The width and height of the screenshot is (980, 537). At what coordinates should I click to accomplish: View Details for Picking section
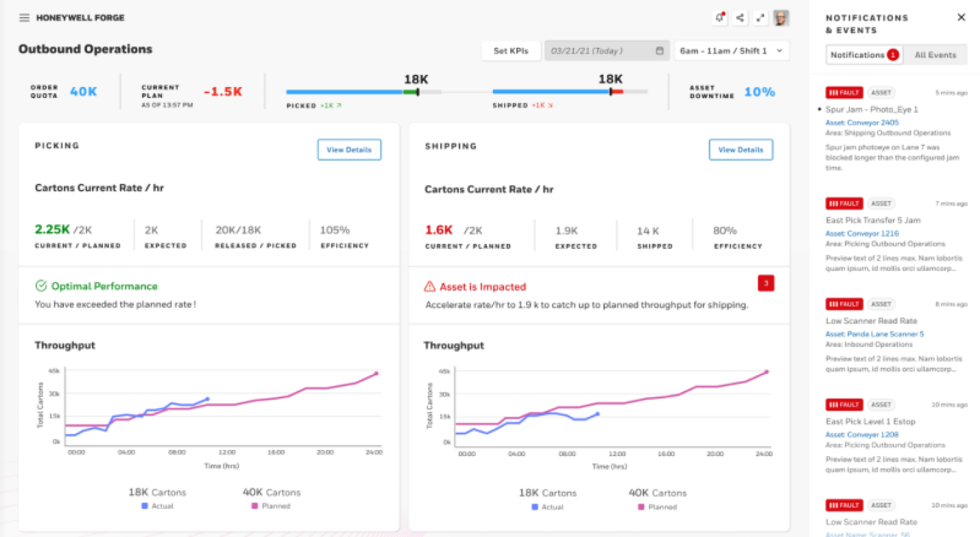click(349, 150)
